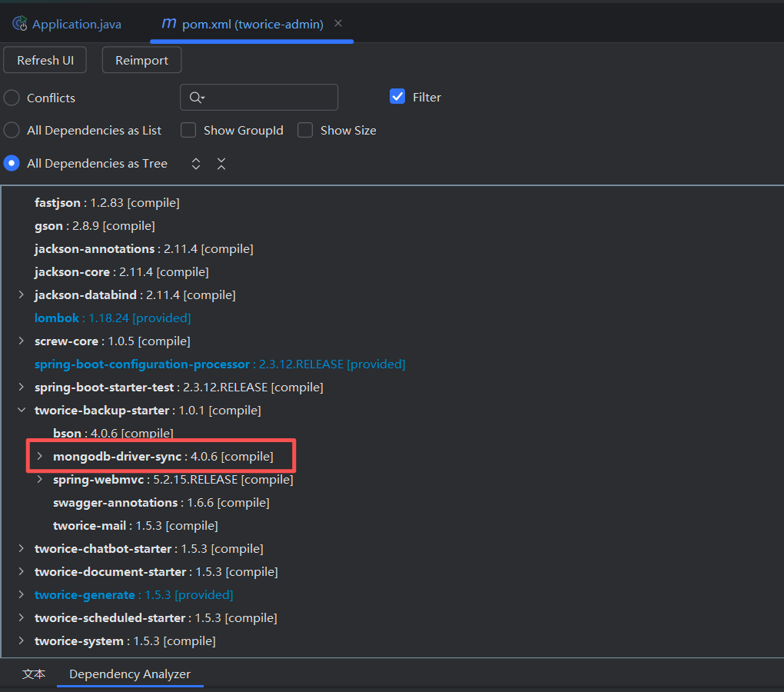This screenshot has height=692, width=784.
Task: Select swagger-annotations : 1.6.6 row
Action: click(161, 502)
